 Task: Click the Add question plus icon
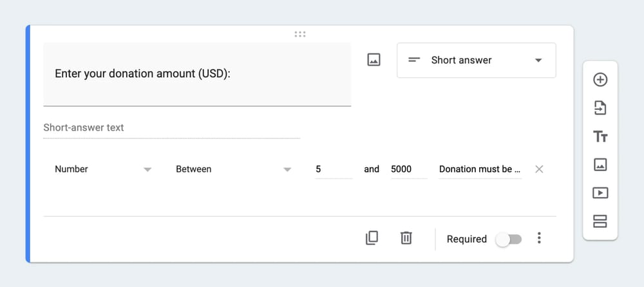pyautogui.click(x=600, y=80)
